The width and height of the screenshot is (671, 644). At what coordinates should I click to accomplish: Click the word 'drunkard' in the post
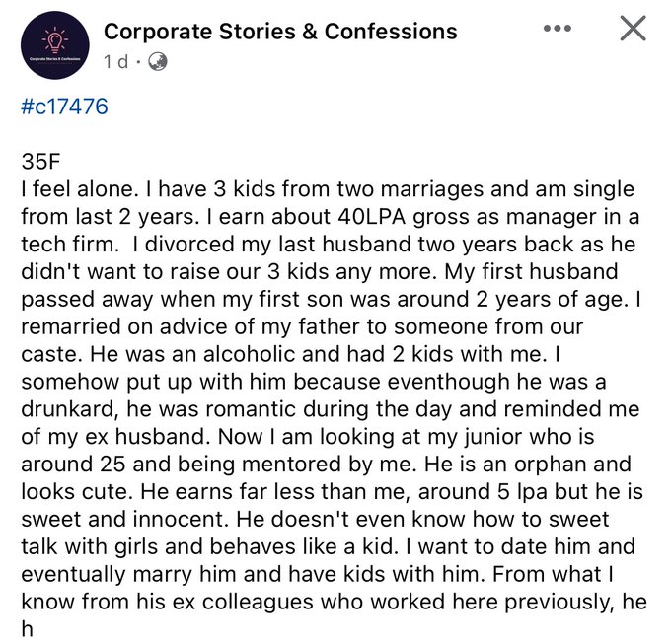69,409
